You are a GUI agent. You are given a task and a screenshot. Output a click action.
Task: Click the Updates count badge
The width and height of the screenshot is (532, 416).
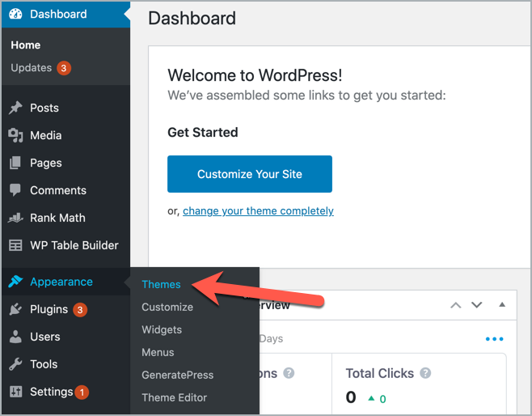coord(64,68)
